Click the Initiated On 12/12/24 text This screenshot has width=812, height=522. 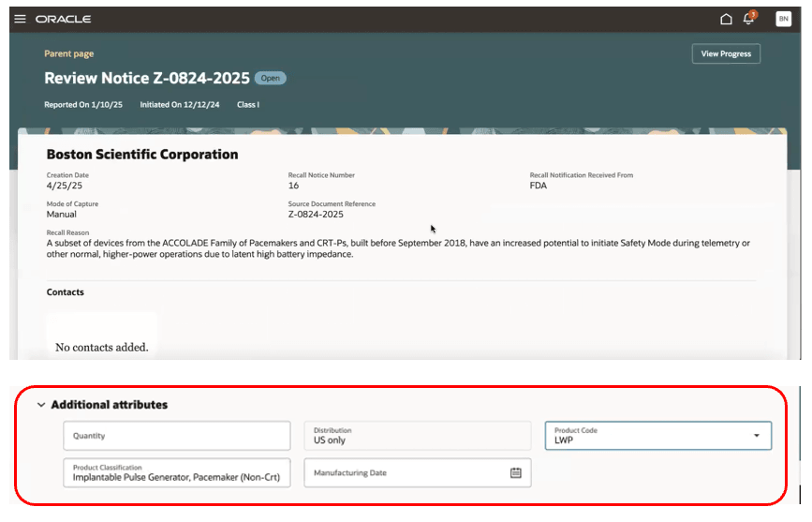pos(180,105)
